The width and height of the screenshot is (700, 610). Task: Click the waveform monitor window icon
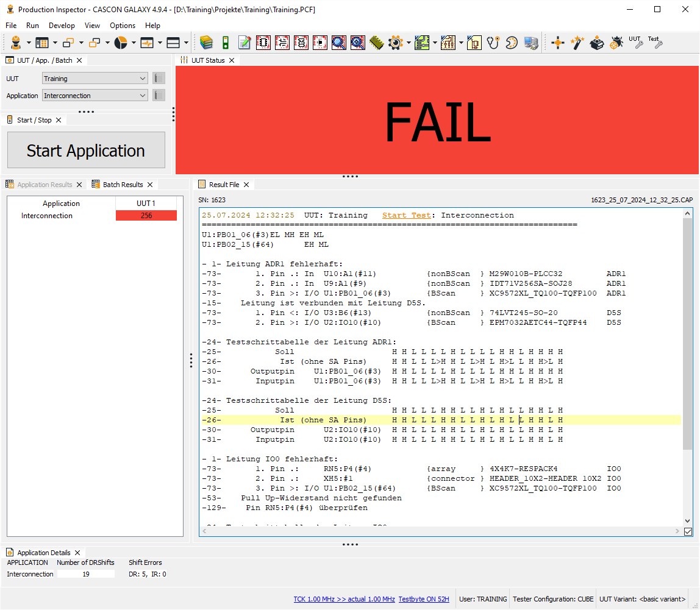pyautogui.click(x=147, y=43)
